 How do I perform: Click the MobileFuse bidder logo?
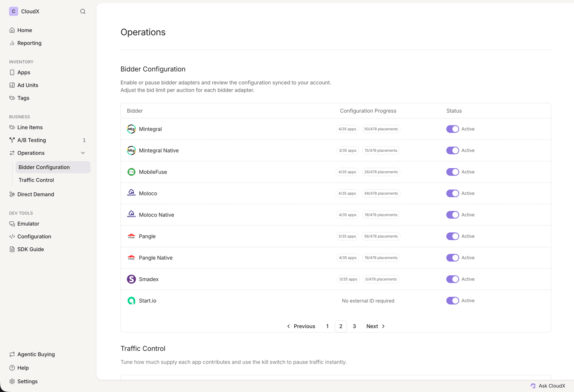(x=131, y=172)
